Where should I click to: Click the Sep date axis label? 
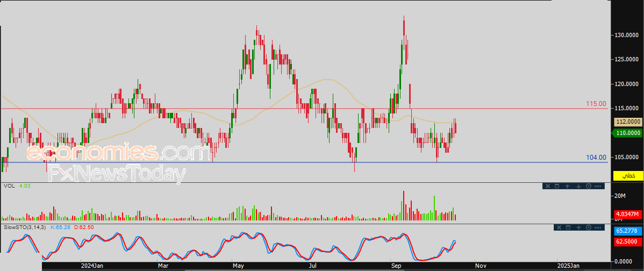pos(397,266)
